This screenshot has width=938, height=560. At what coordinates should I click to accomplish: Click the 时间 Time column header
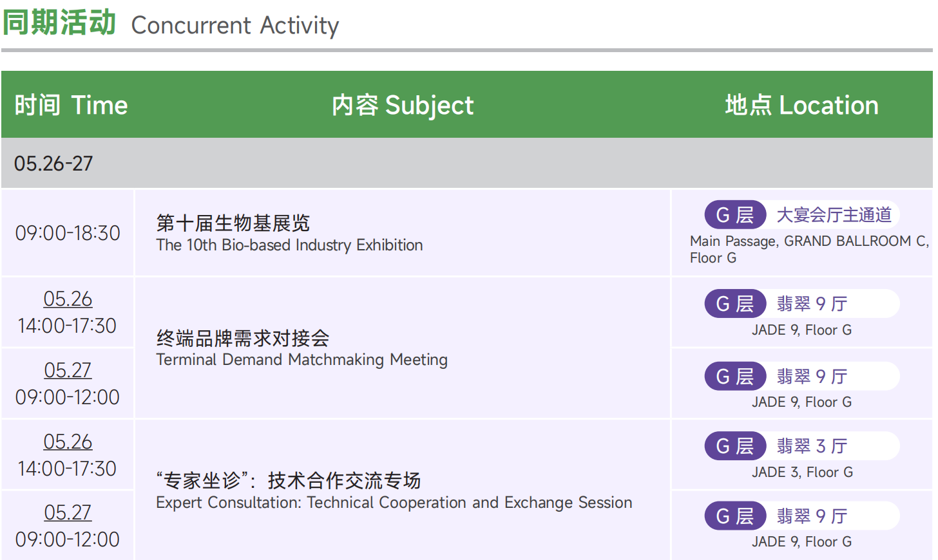point(71,106)
